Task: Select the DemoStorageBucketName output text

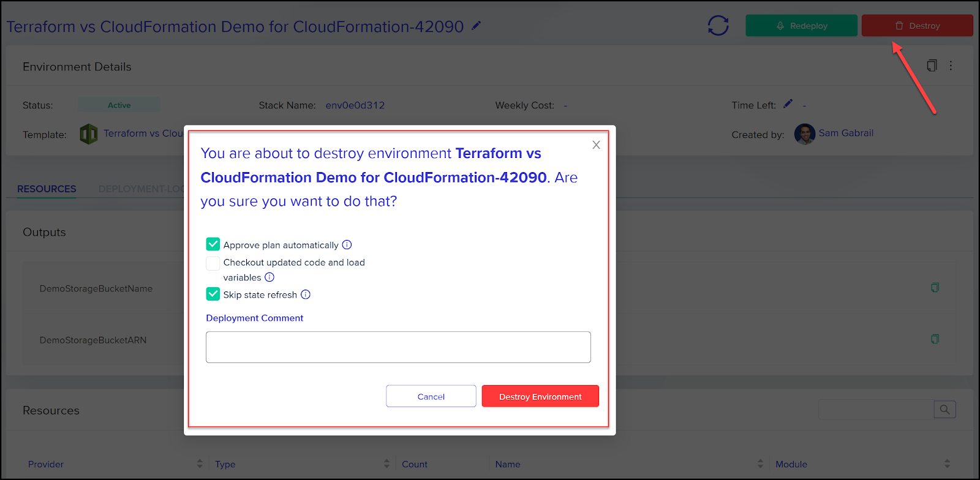Action: pos(96,288)
